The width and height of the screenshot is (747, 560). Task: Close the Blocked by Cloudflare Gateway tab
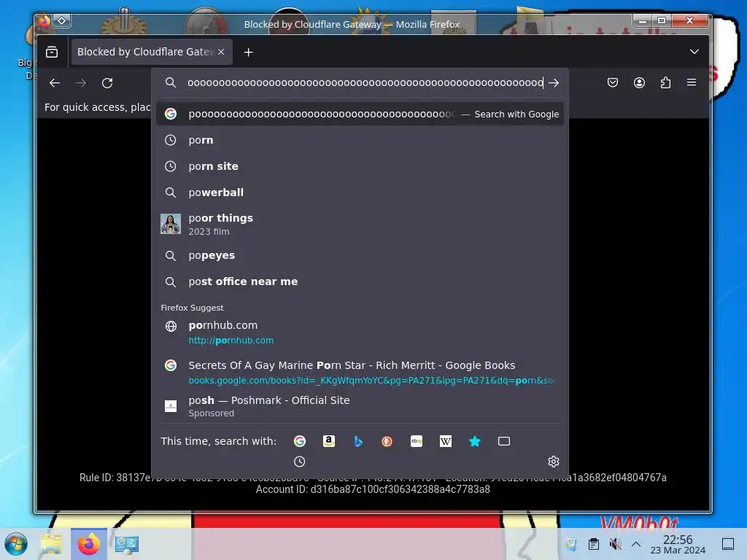tap(221, 52)
